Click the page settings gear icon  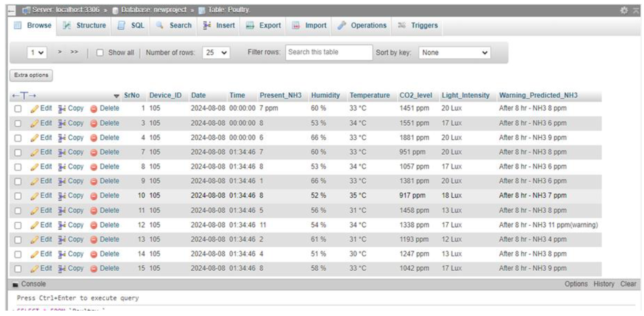point(624,10)
